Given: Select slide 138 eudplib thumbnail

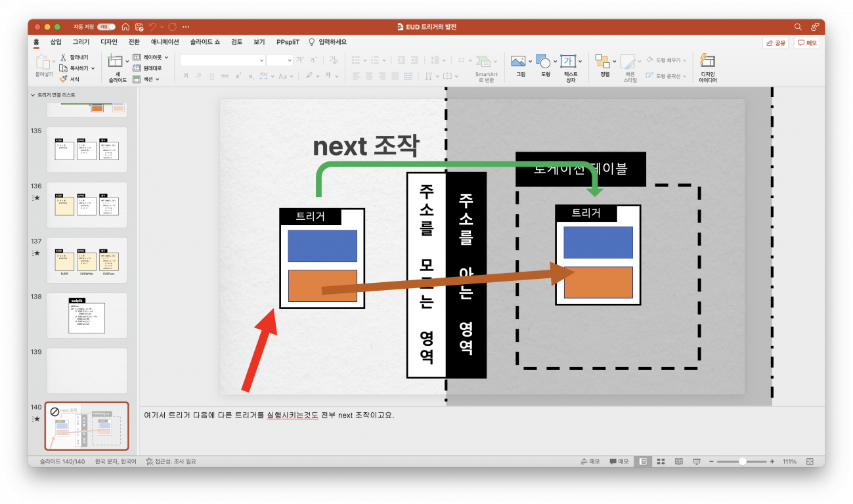Looking at the screenshot, I should click(x=87, y=315).
